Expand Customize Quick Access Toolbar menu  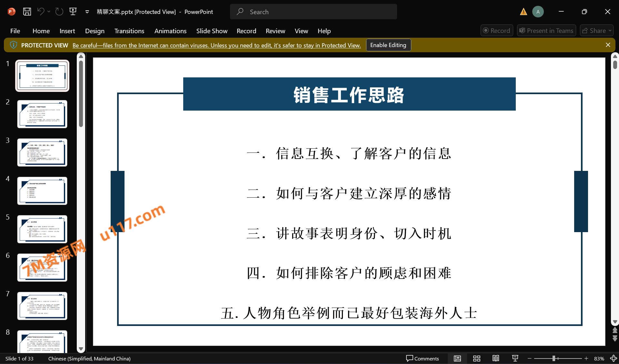[x=87, y=12]
